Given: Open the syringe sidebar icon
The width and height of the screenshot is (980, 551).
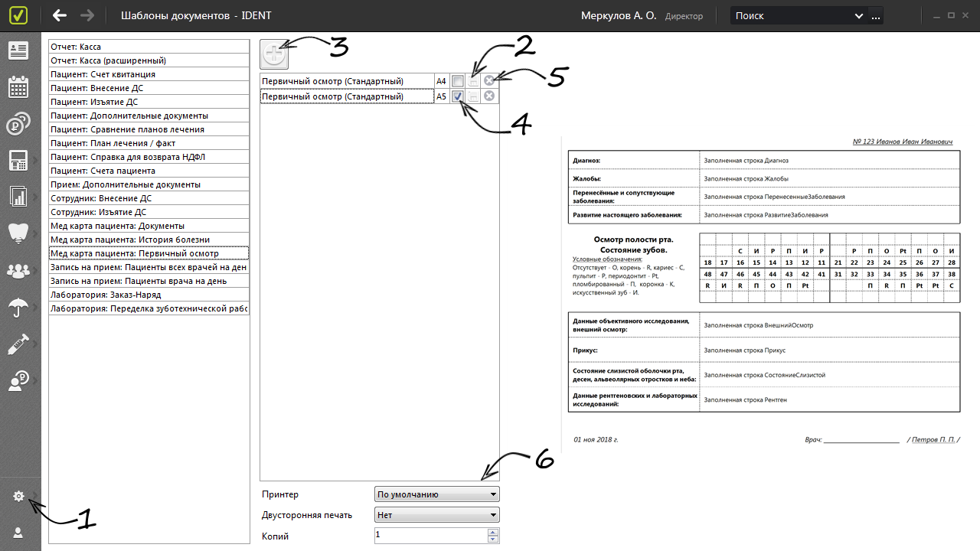Looking at the screenshot, I should 18,344.
